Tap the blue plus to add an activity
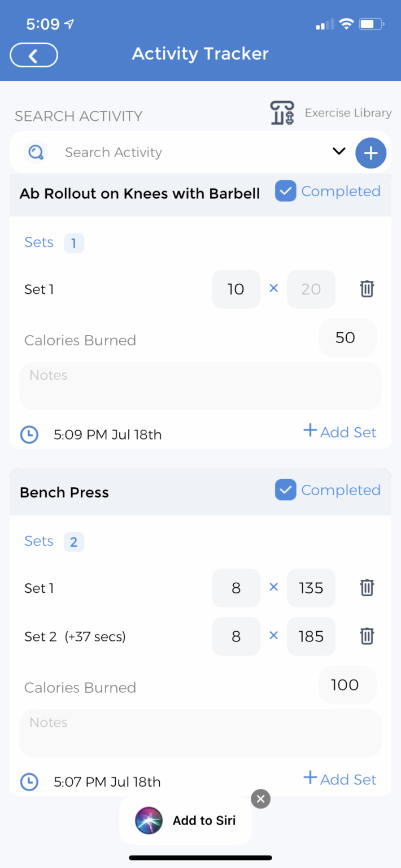 371,153
